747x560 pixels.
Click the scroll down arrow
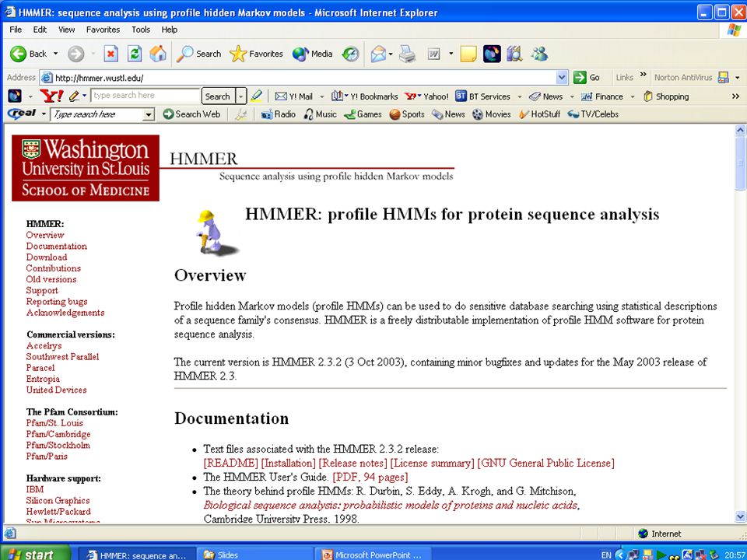tap(740, 516)
